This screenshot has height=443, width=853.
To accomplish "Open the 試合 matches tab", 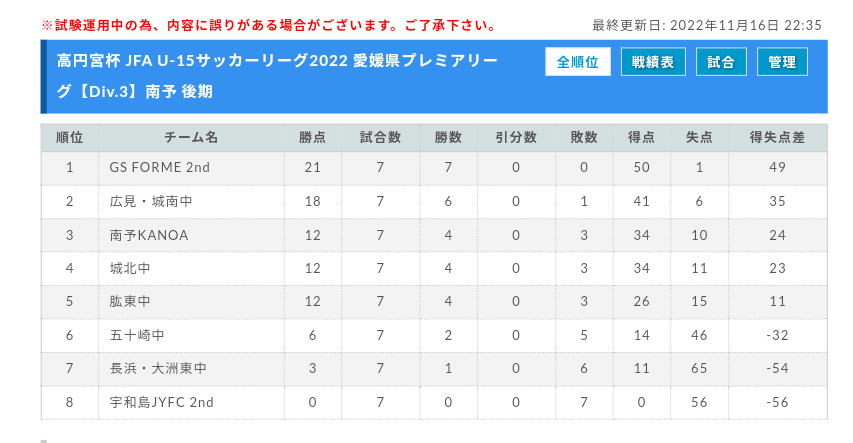I will (720, 62).
